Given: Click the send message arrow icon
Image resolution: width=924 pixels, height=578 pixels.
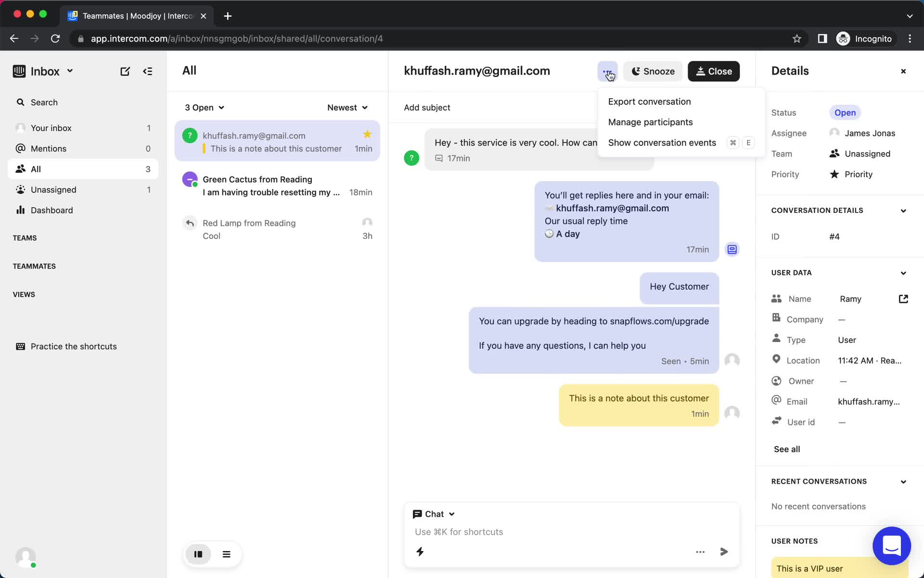Looking at the screenshot, I should [x=724, y=552].
